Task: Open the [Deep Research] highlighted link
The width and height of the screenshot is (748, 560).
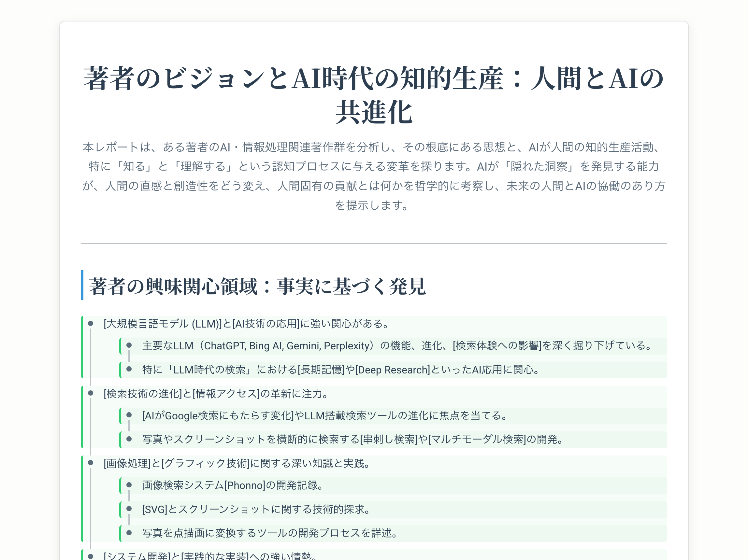Action: (x=392, y=370)
